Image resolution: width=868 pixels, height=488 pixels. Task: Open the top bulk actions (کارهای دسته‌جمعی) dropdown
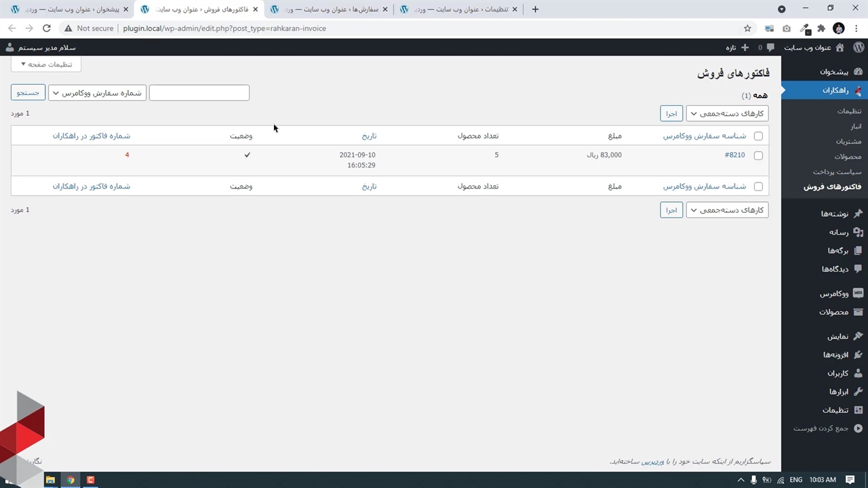727,114
